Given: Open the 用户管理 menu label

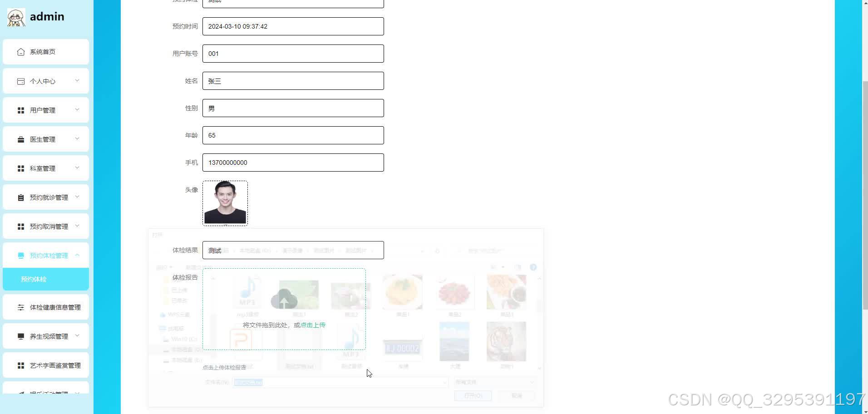Looking at the screenshot, I should point(43,110).
